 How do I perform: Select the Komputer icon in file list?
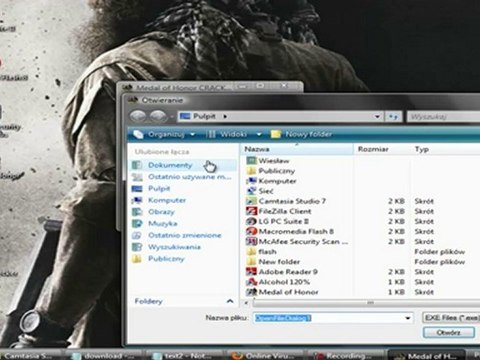pos(251,181)
